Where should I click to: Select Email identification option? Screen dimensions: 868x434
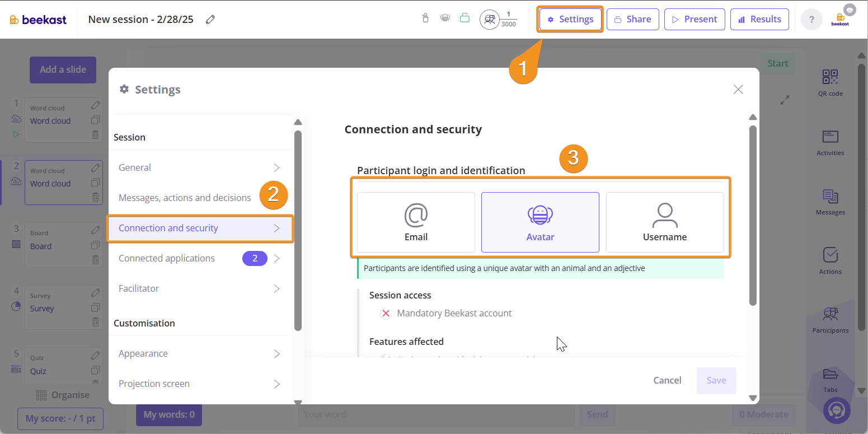point(416,222)
